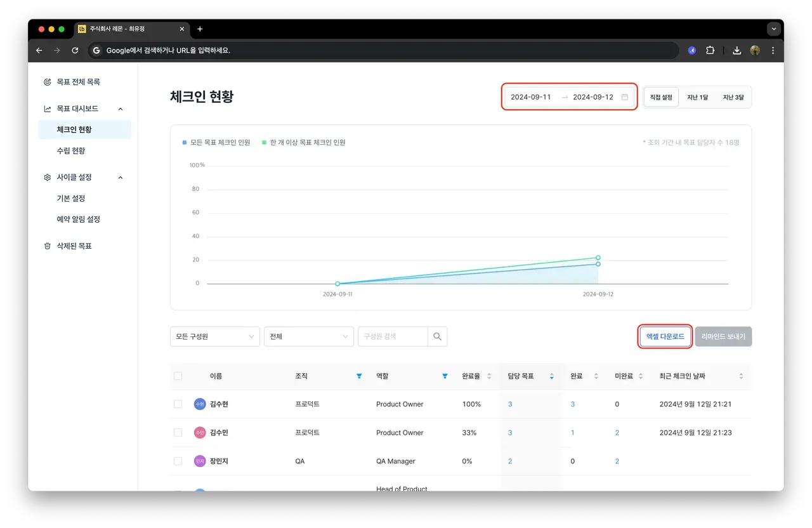The image size is (812, 528).
Task: Click 김수민's 미완료 count link
Action: 617,433
